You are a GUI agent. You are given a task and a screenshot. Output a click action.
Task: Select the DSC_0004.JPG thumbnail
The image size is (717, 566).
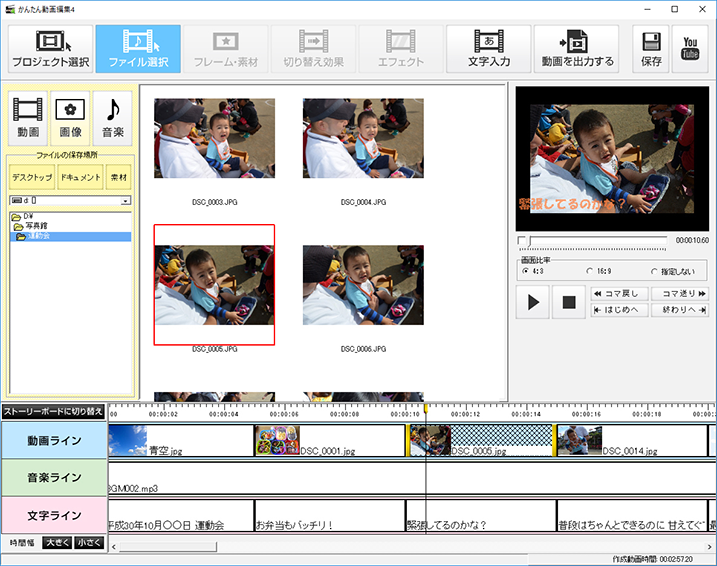363,138
